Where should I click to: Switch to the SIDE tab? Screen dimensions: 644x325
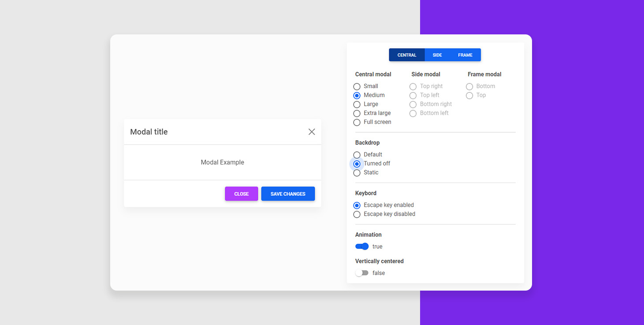(x=437, y=55)
